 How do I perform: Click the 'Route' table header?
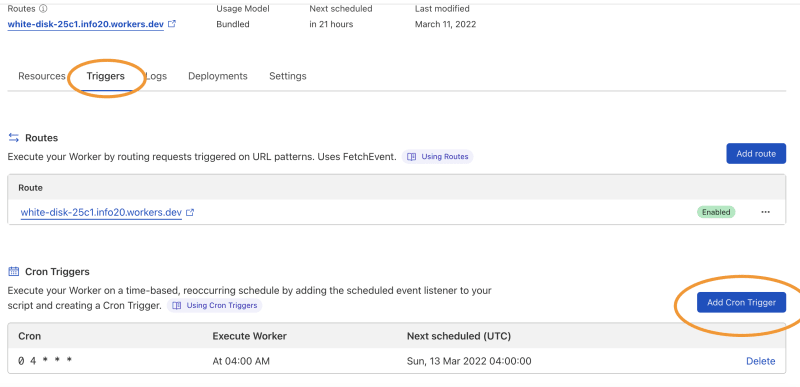(x=31, y=188)
